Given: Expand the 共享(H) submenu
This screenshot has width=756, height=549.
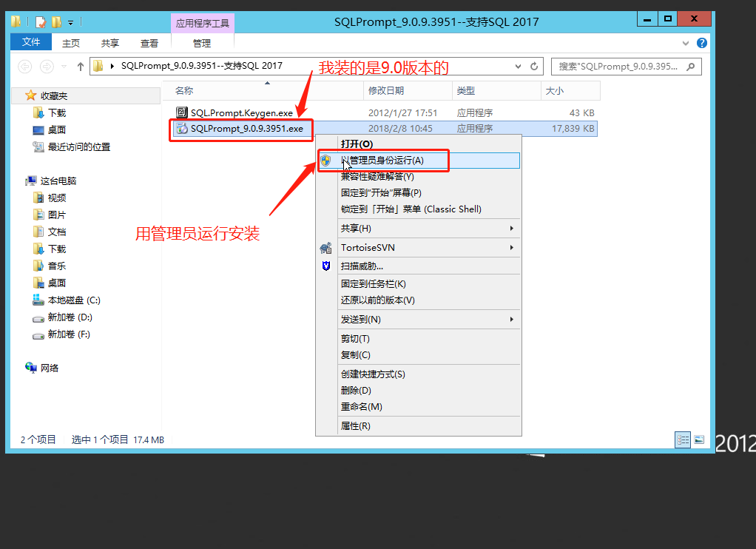Looking at the screenshot, I should click(x=512, y=228).
